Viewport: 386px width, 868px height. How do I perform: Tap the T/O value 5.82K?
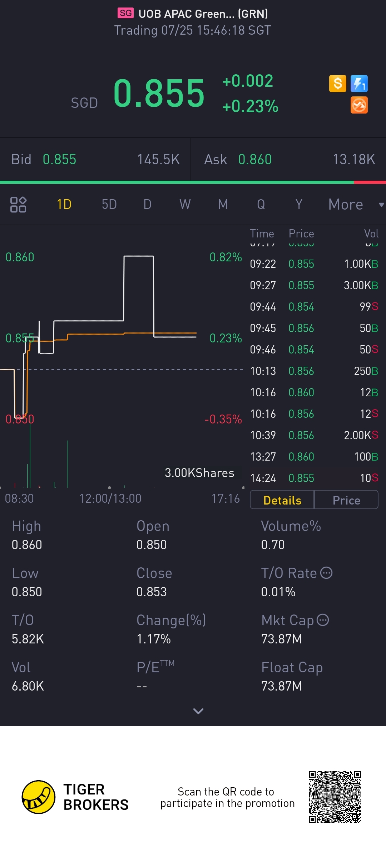click(28, 639)
